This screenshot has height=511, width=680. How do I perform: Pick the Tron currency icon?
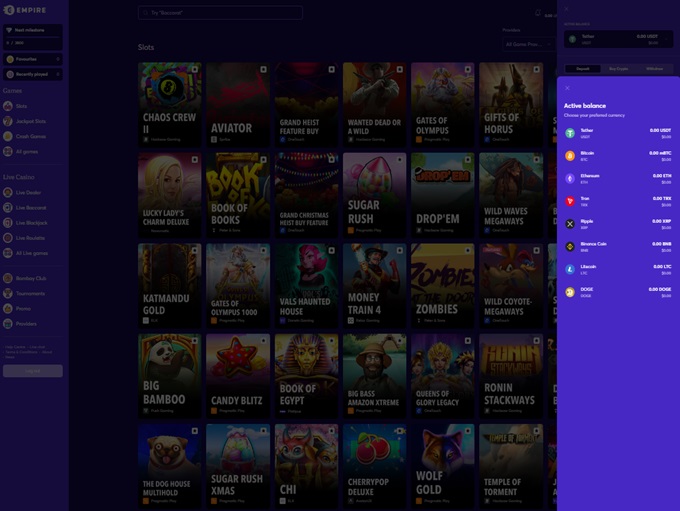click(x=570, y=201)
